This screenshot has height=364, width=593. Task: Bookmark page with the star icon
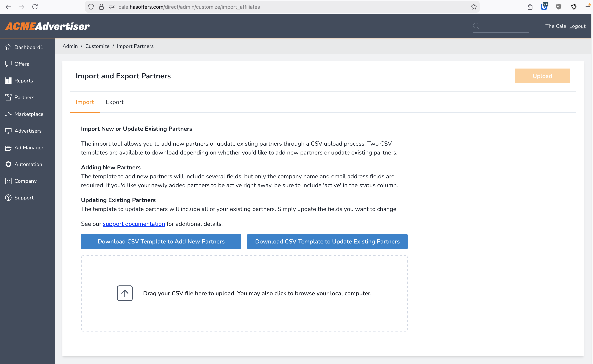pyautogui.click(x=474, y=7)
